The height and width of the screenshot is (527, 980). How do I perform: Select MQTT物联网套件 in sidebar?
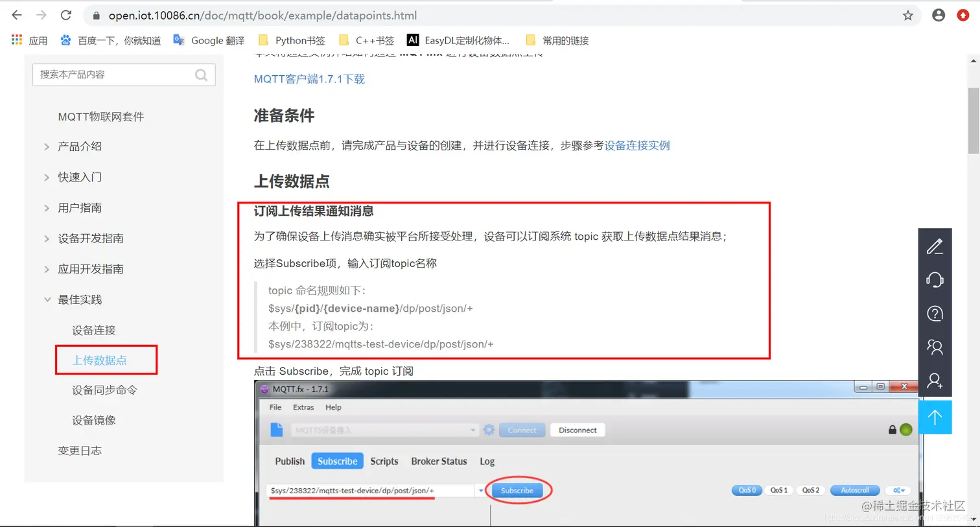(100, 117)
